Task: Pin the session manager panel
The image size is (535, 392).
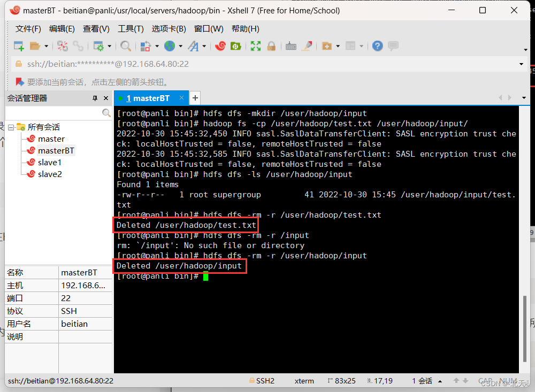Action: click(x=95, y=98)
